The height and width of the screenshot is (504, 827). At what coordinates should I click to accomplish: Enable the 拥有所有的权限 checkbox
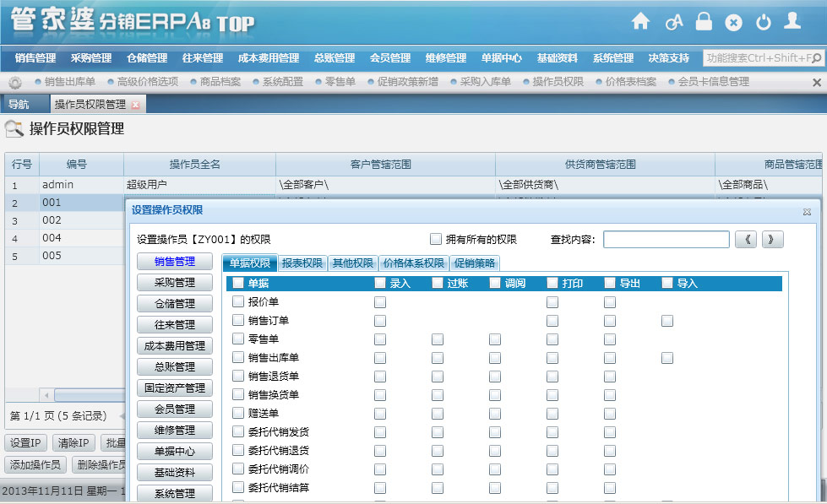tap(436, 239)
